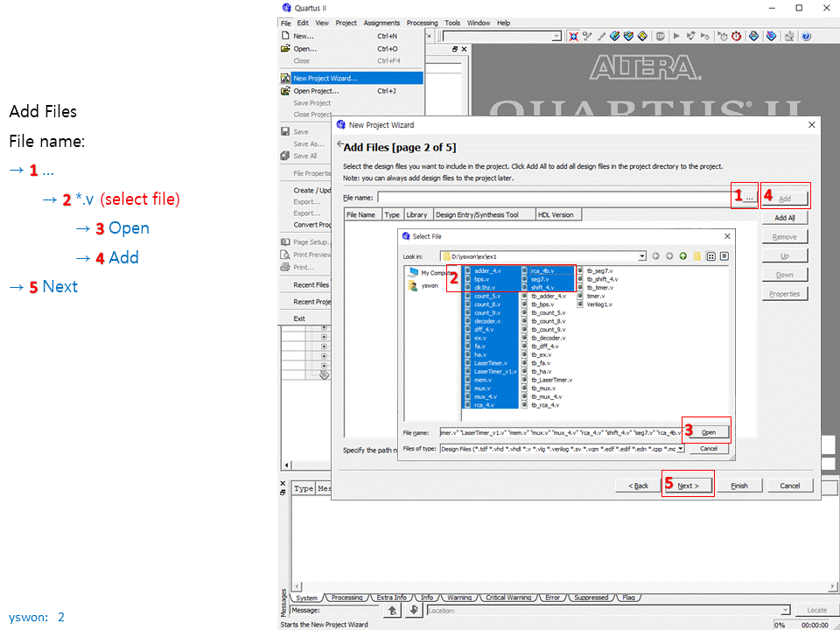Screen dimensions: 840x630
Task: Click Finish in New Project Wizard
Action: 739,486
